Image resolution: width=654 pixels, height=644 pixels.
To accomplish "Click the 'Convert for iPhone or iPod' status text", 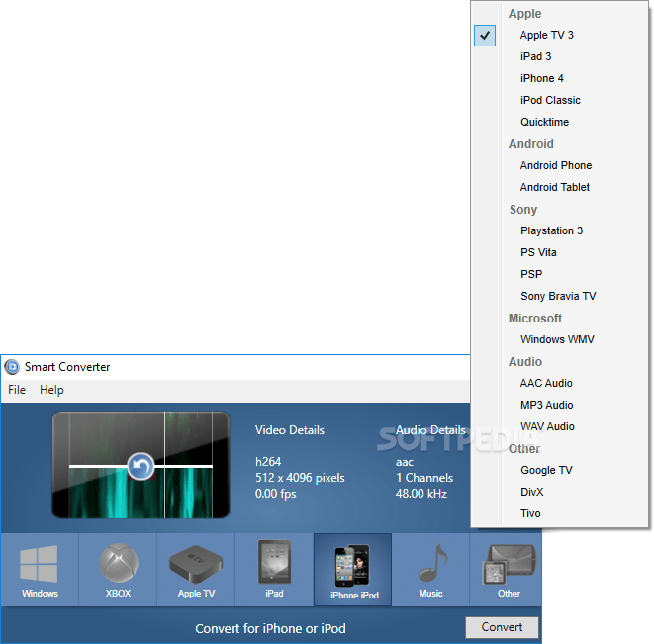I will coord(270,628).
